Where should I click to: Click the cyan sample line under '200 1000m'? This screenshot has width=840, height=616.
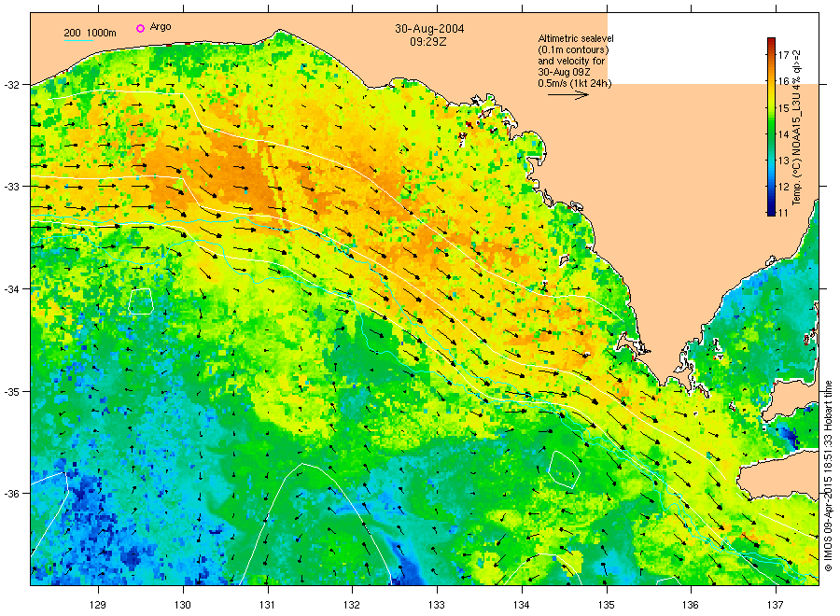tap(78, 40)
